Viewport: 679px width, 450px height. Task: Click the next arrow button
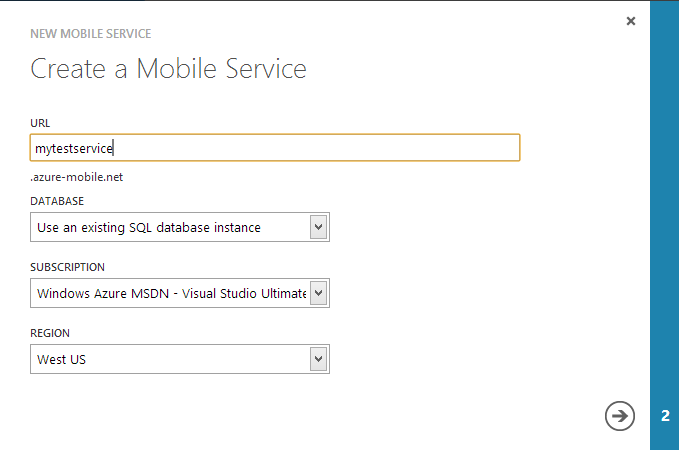620,415
